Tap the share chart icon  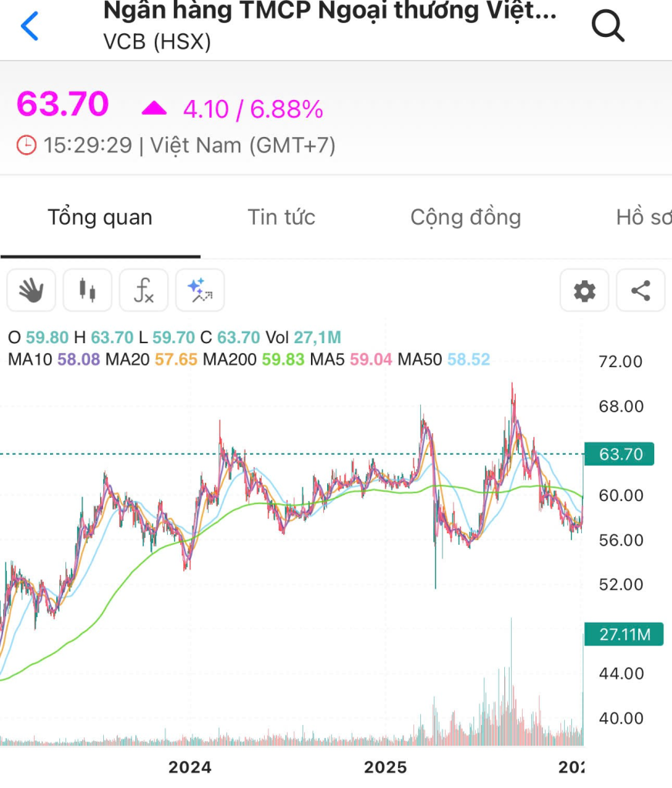pos(640,291)
